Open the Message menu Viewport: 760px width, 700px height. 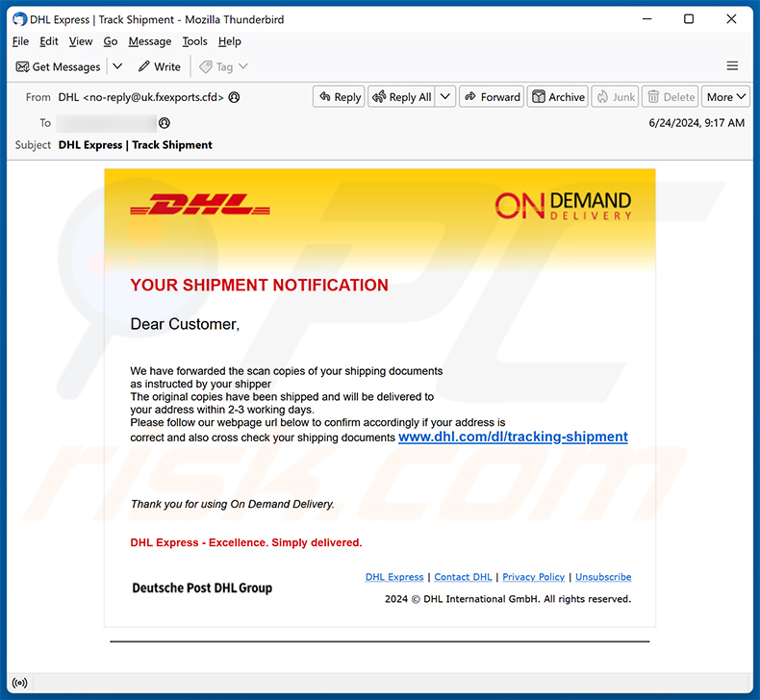149,41
